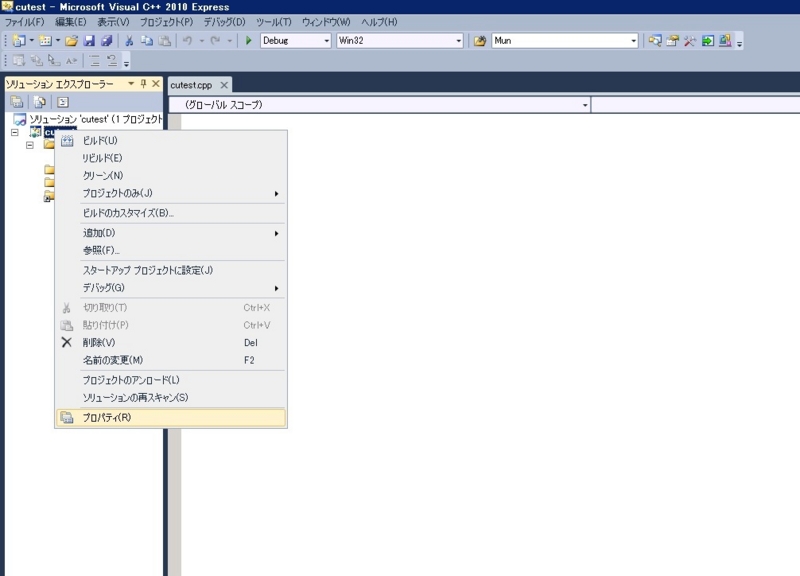
Task: Choose ビルド(U) in the context menu
Action: pos(170,141)
